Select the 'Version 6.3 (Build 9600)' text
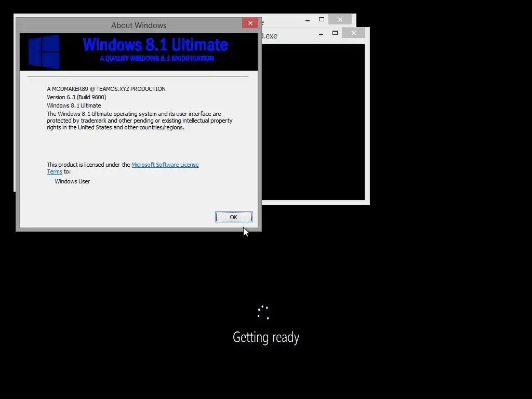Screen dimensions: 532x399 tap(77, 97)
